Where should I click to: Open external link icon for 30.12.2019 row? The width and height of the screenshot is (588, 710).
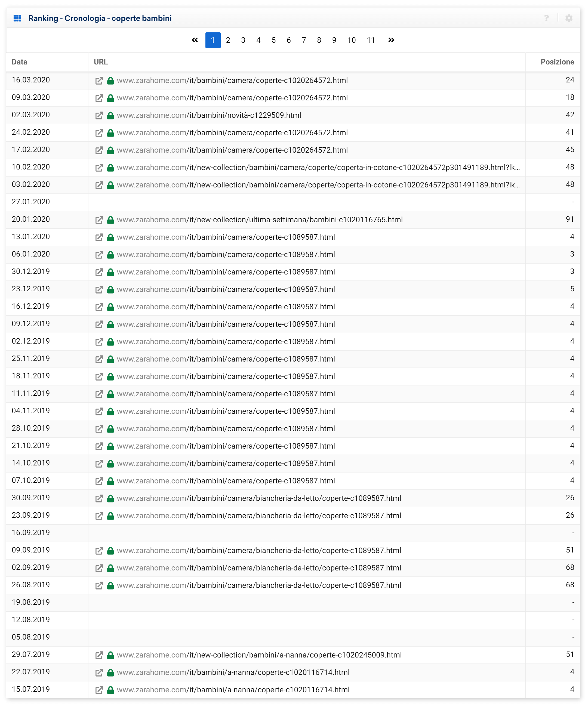pyautogui.click(x=99, y=272)
